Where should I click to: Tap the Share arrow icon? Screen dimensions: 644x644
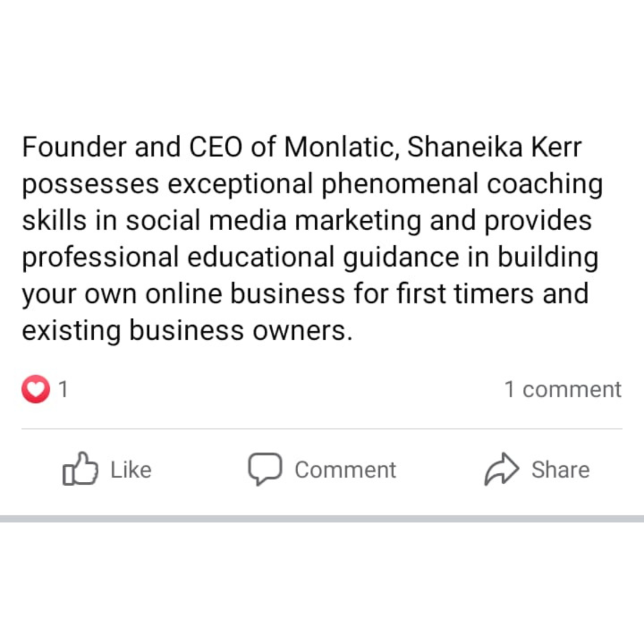click(502, 469)
